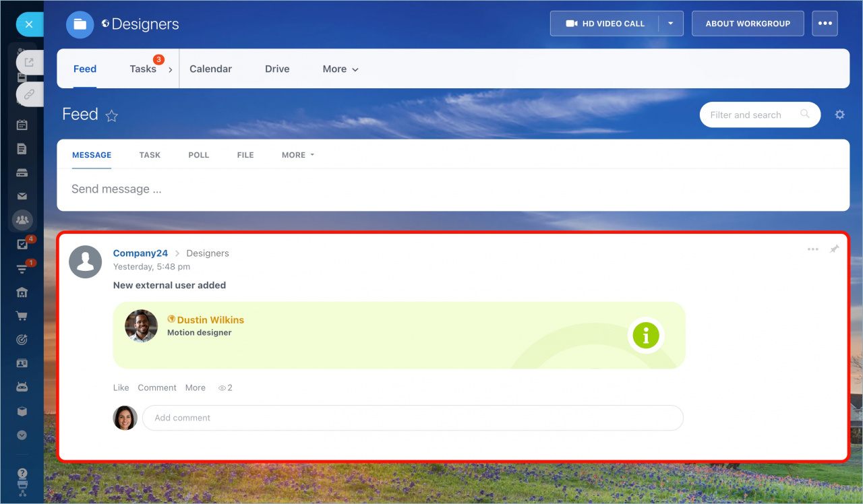The image size is (863, 504).
Task: Select the POLL post type tab
Action: [199, 155]
